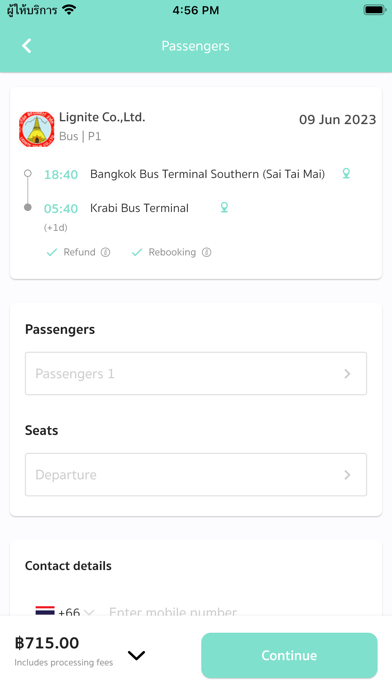Screen dimensions: 392x696
Task: Expand the +66 country code dropdown
Action: [76, 612]
